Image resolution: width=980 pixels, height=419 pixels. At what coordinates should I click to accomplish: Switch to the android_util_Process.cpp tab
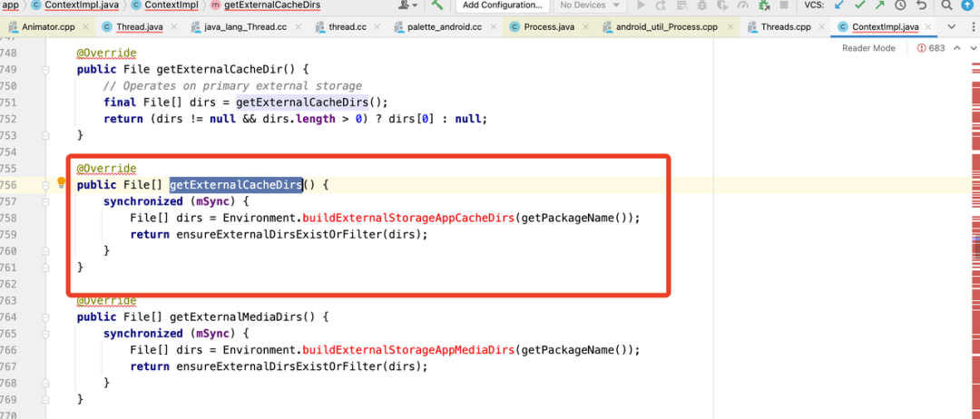tap(666, 27)
